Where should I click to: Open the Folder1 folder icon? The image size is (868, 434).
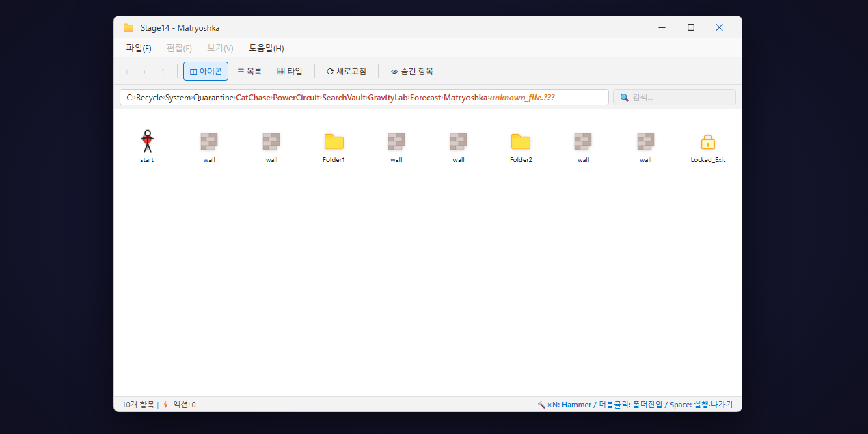(334, 141)
